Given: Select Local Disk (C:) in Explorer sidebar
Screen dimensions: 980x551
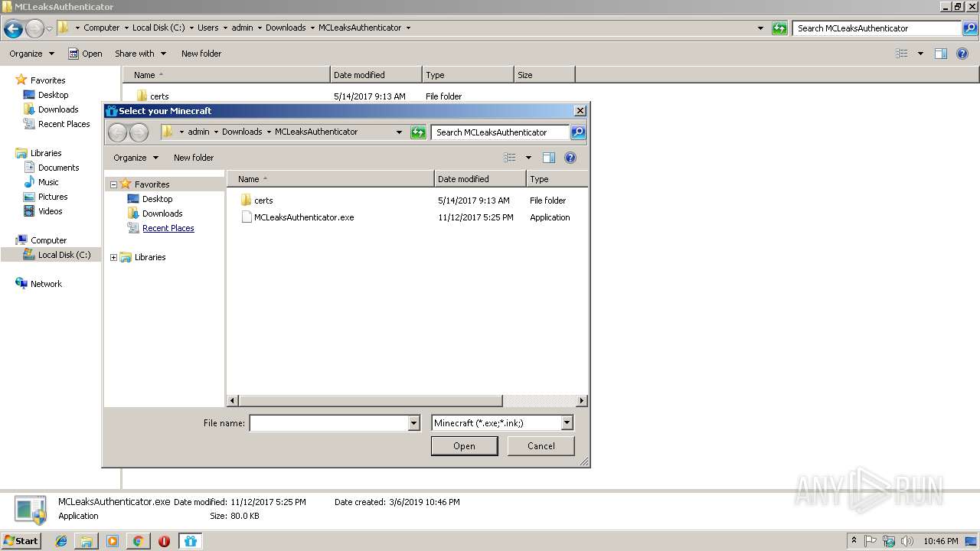Looking at the screenshot, I should (57, 255).
